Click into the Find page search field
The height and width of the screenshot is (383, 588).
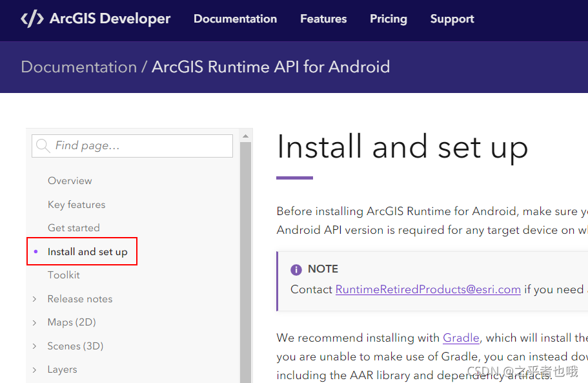[132, 146]
